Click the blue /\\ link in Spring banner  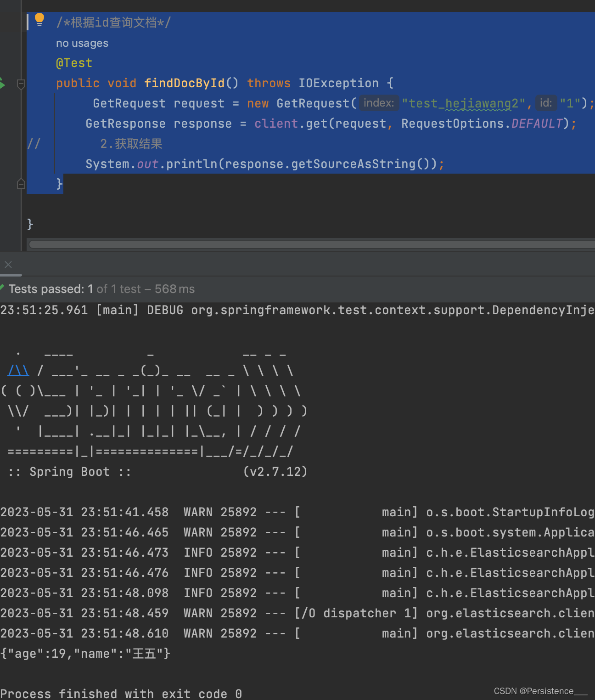tap(18, 370)
